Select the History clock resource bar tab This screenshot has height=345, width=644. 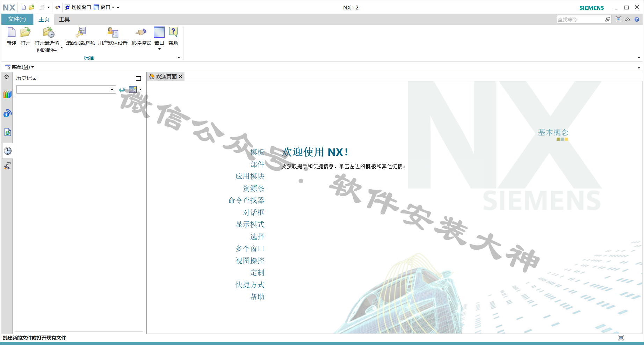pyautogui.click(x=7, y=151)
